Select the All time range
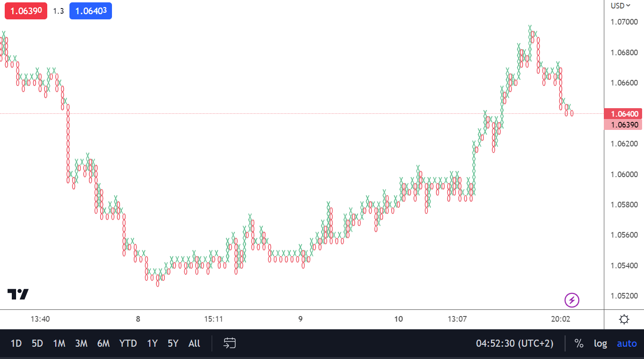The width and height of the screenshot is (644, 359). [194, 343]
